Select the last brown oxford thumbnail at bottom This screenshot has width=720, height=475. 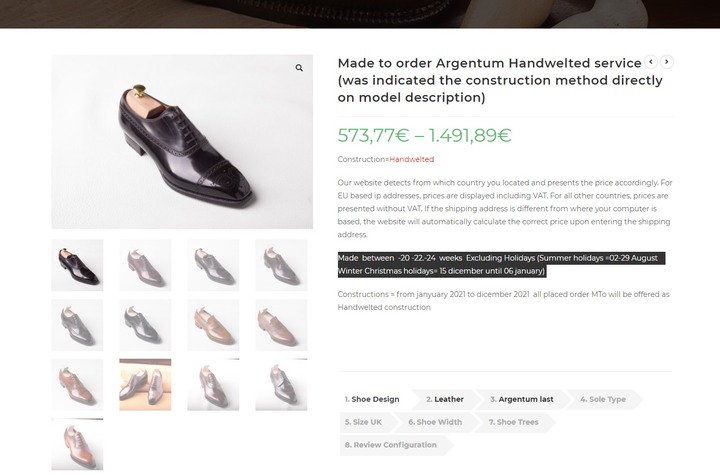(x=77, y=444)
